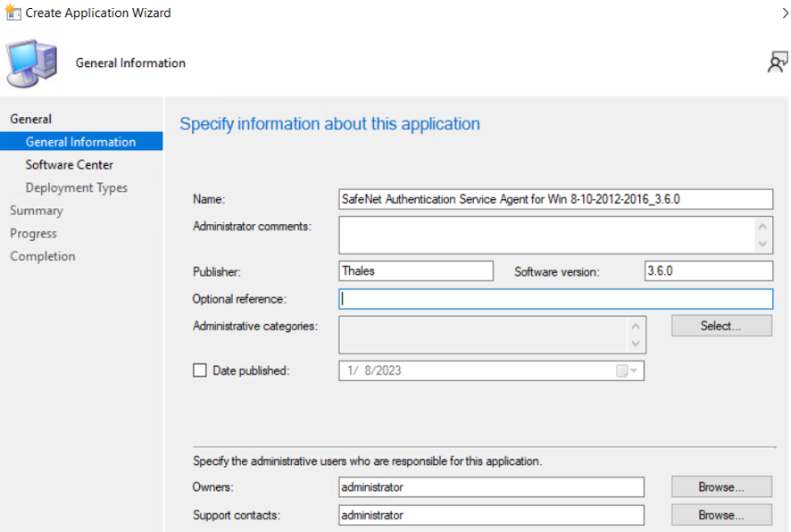Click the Create Application Wizard title bar icon
The image size is (791, 532).
pyautogui.click(x=12, y=12)
